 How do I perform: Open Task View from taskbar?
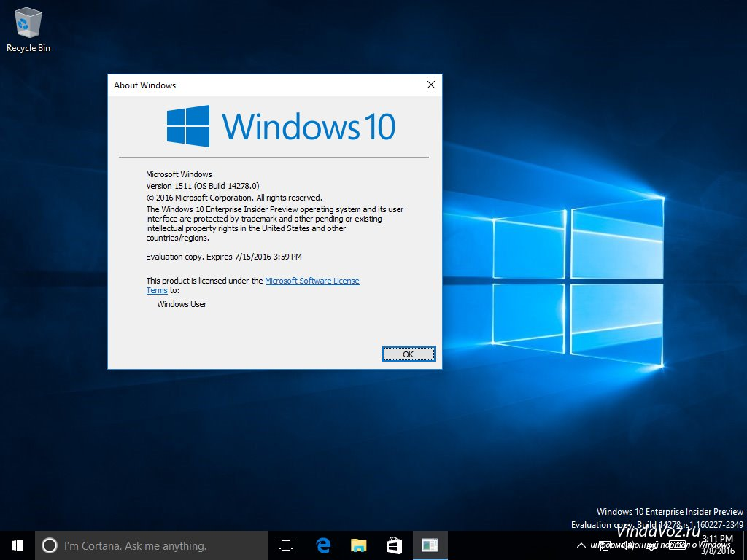coord(286,545)
